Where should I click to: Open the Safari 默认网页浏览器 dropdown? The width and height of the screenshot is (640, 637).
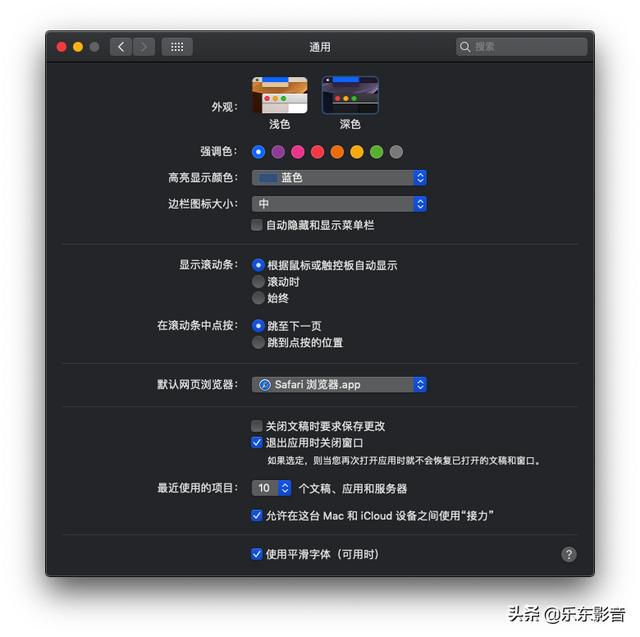339,384
